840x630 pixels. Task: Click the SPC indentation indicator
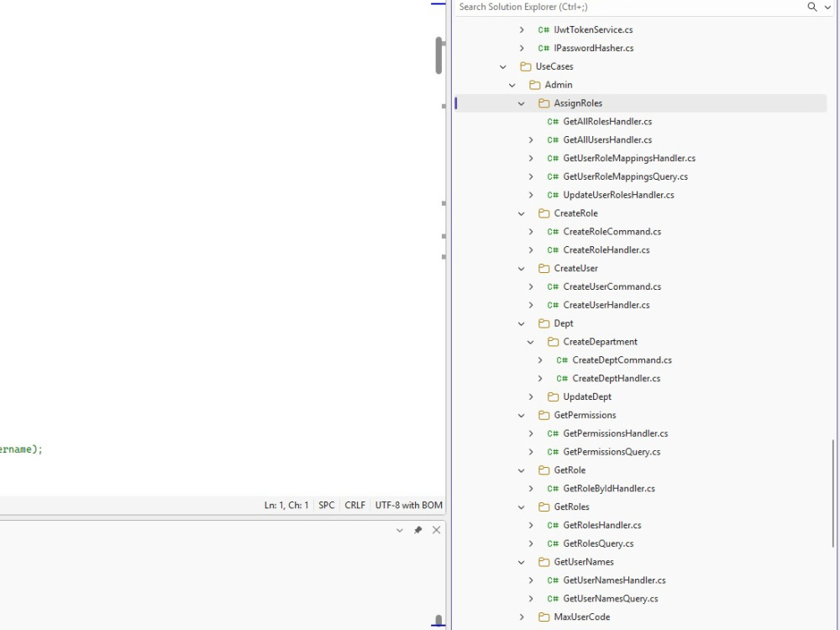pos(326,505)
